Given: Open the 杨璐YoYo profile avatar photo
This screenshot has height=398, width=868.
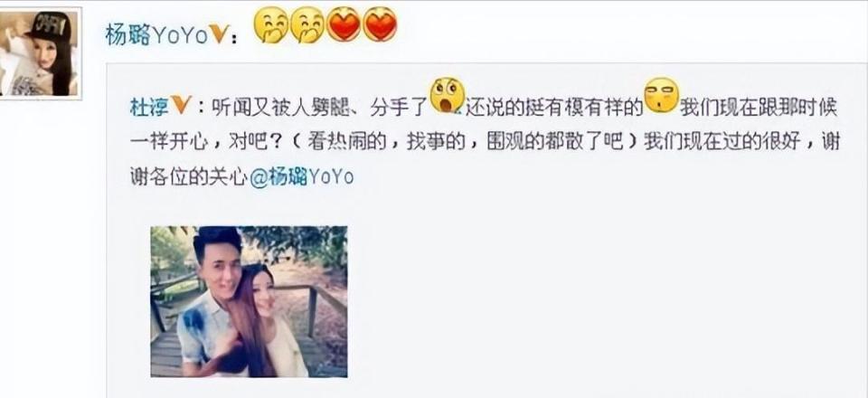Looking at the screenshot, I should (40, 53).
